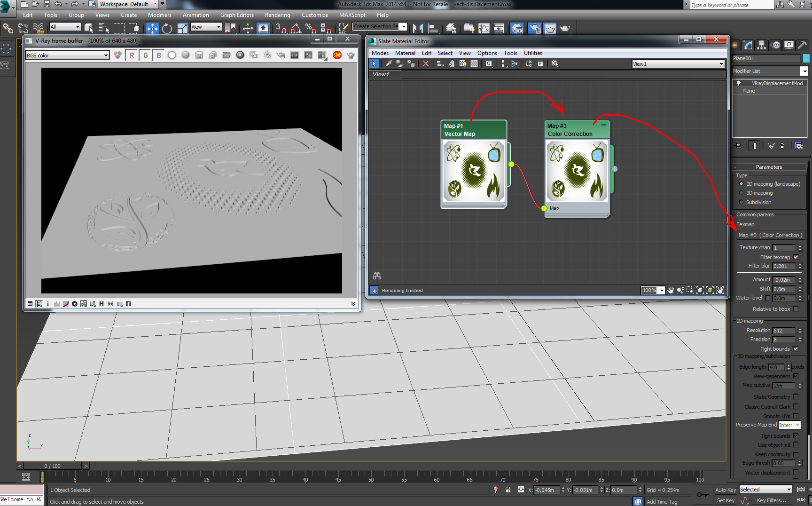This screenshot has width=812, height=506.
Task: Open the selection filter All dropdown
Action: coord(65,27)
